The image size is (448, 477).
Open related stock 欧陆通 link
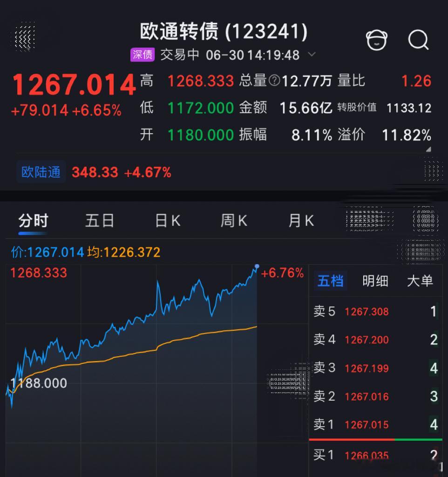tap(41, 172)
